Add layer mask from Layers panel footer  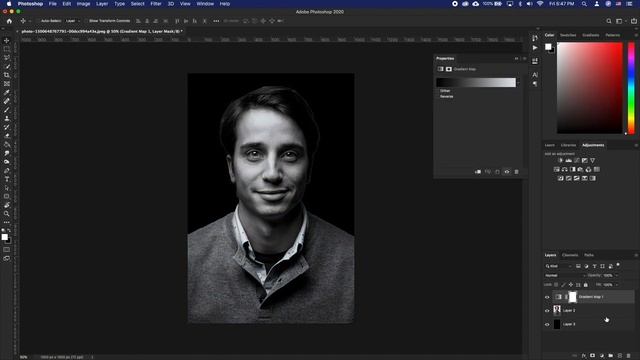[593, 356]
